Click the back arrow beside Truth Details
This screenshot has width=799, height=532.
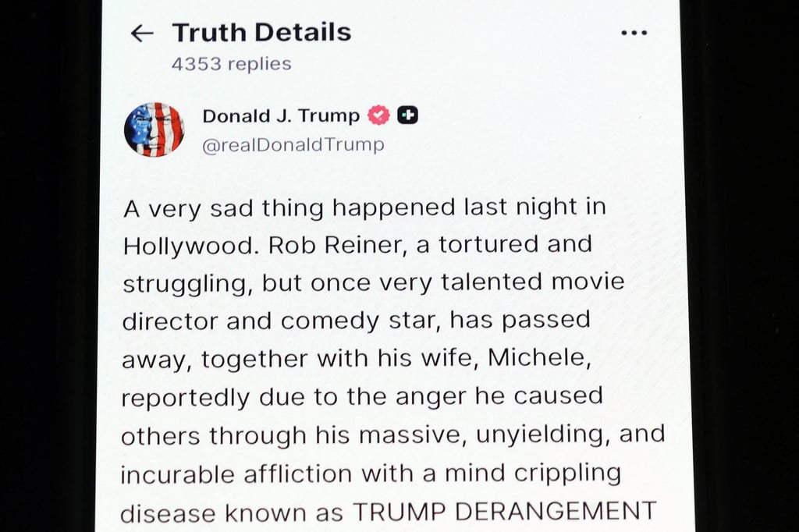[140, 32]
